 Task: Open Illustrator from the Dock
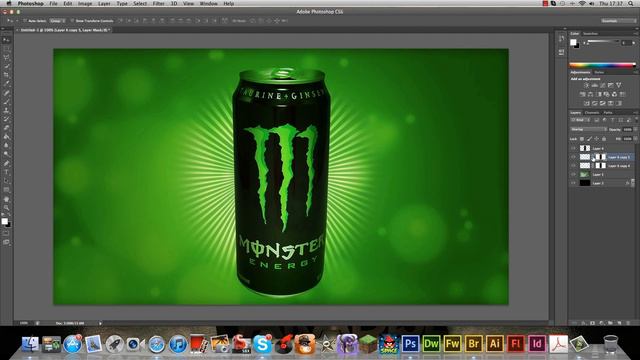(495, 344)
